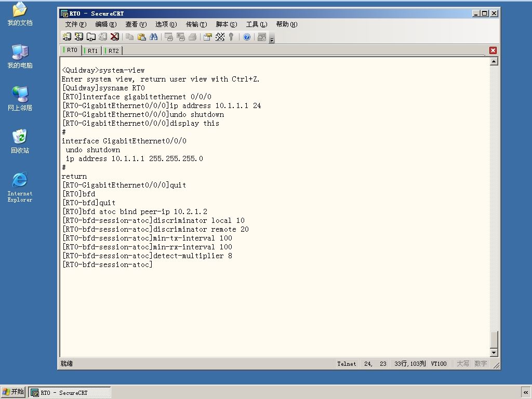Click the Print Selection toolbar icon
Viewport: 532px width, 399px height.
pyautogui.click(x=180, y=37)
